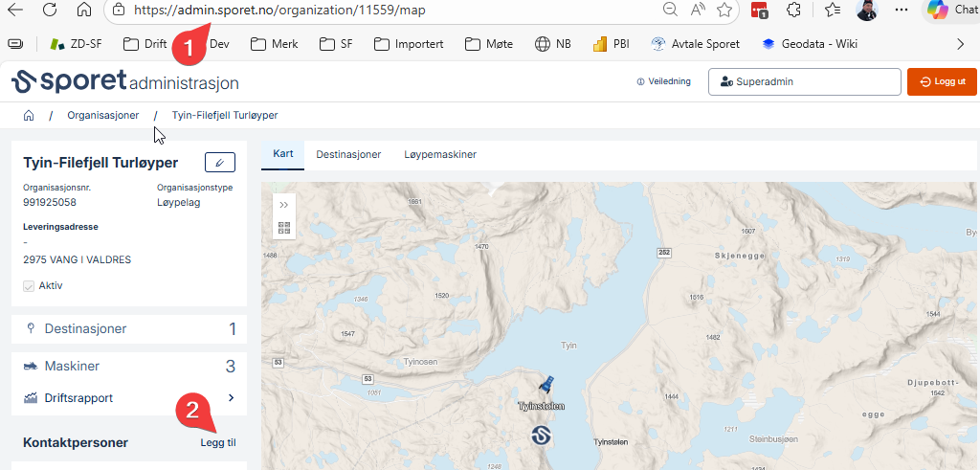Expand the map side panel with double-chevron

[x=284, y=205]
